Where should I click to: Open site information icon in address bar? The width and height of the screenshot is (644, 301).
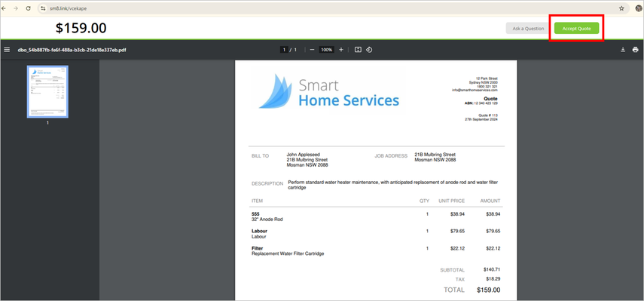[43, 8]
